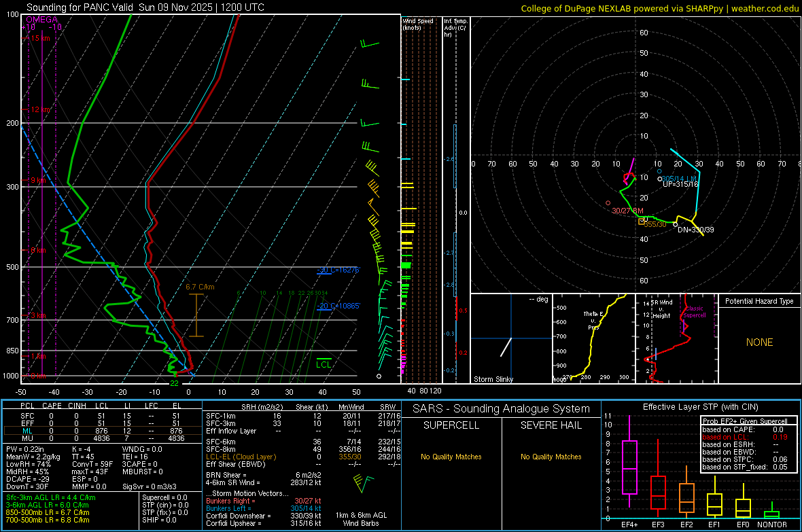Click the 1km & 6km AGL wind barbs icon
Viewport: 802px width, 532px height.
[363, 483]
